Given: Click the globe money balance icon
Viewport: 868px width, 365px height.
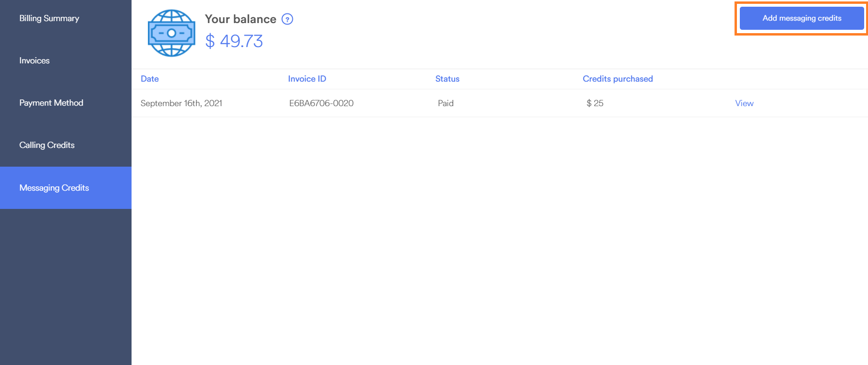Looking at the screenshot, I should [171, 33].
